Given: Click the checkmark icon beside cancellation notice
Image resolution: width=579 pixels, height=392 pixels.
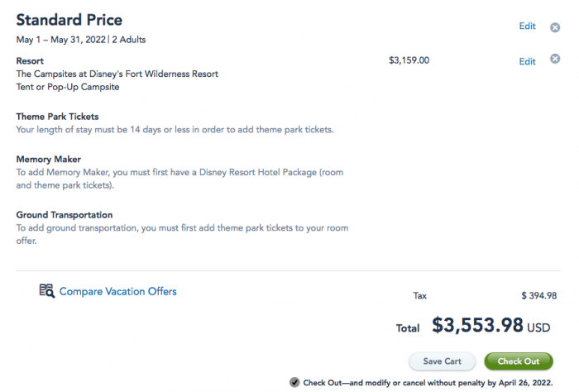Looking at the screenshot, I should (294, 382).
